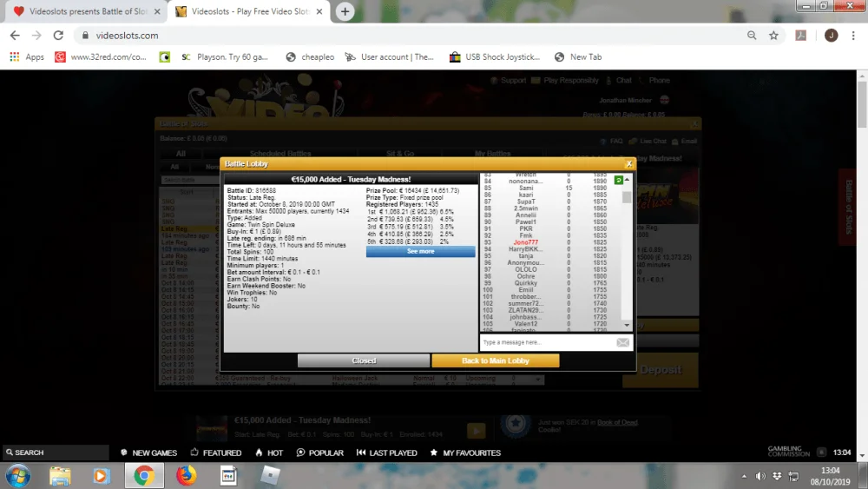Image resolution: width=868 pixels, height=489 pixels.
Task: Click the browser zoom magnifier icon
Action: click(752, 36)
